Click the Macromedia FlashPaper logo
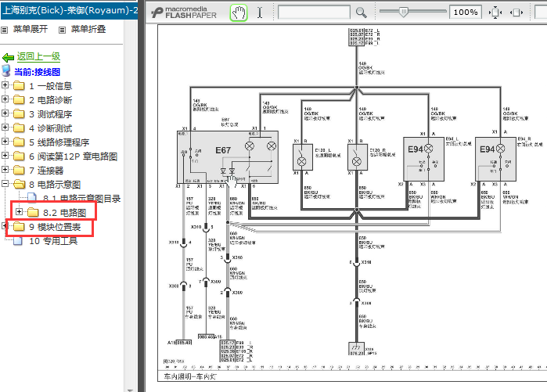This screenshot has height=392, width=547. 184,13
